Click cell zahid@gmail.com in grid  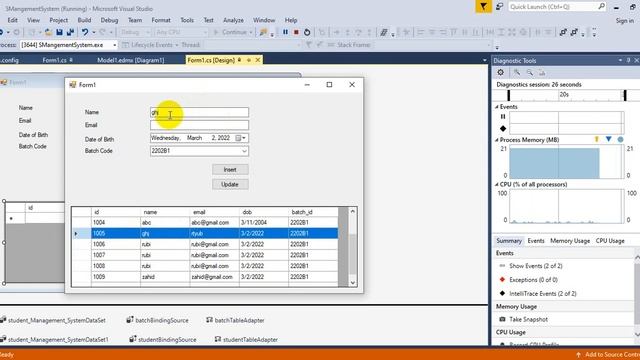point(214,277)
